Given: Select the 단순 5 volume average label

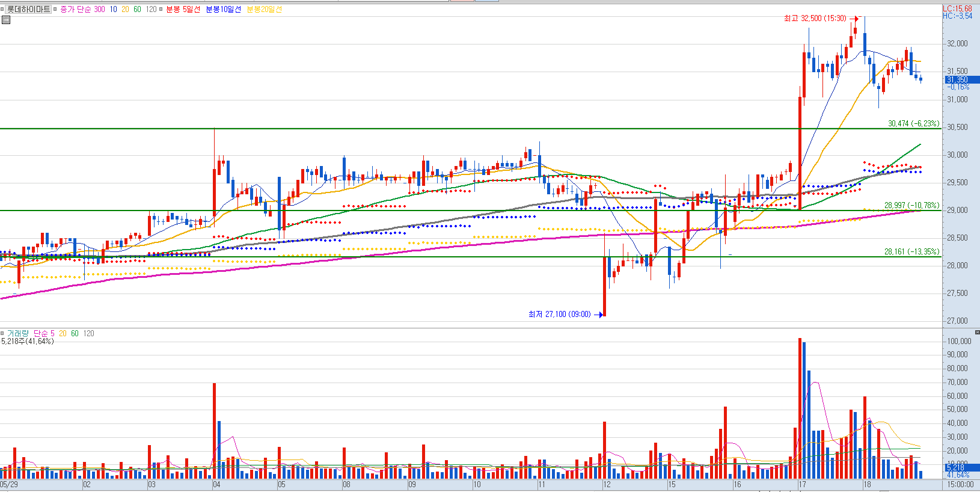Looking at the screenshot, I should (x=44, y=333).
